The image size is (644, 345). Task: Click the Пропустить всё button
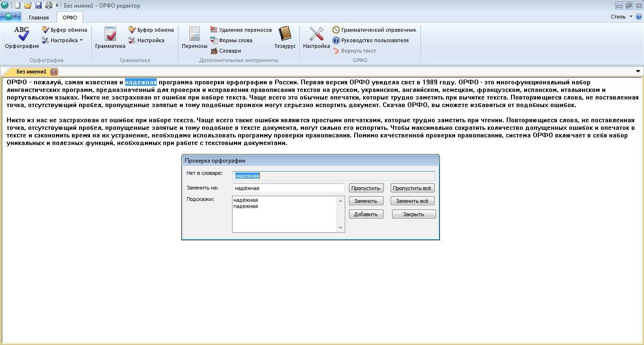click(412, 188)
